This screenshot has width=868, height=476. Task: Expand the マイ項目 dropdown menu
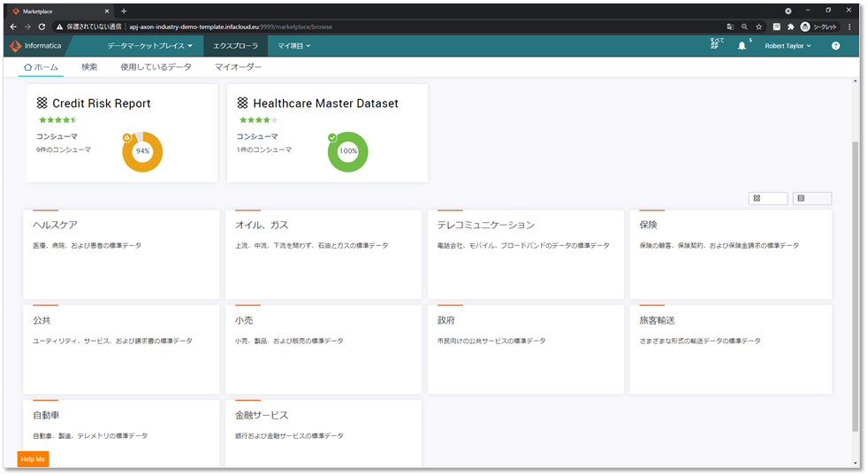pos(293,46)
